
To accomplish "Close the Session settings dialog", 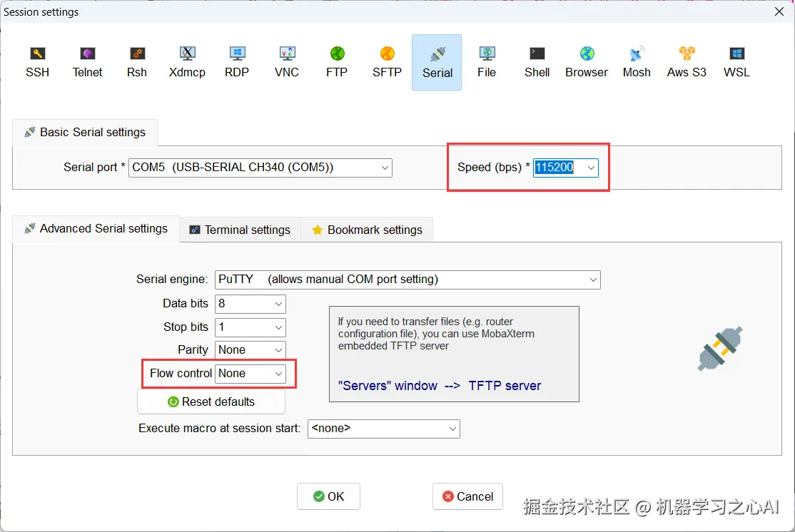I will click(x=779, y=11).
